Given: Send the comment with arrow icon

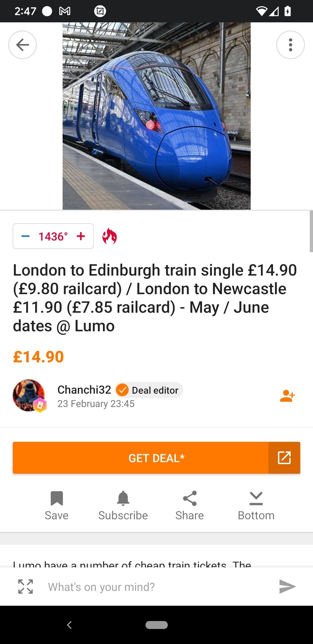Looking at the screenshot, I should [287, 587].
